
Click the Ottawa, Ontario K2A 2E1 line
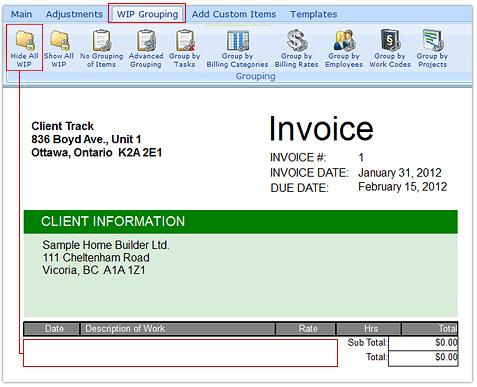[x=97, y=153]
